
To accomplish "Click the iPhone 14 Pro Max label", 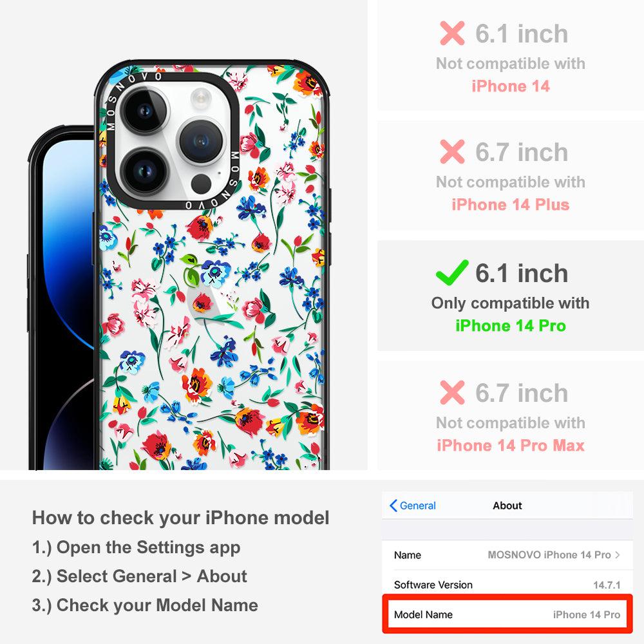I will (x=511, y=446).
